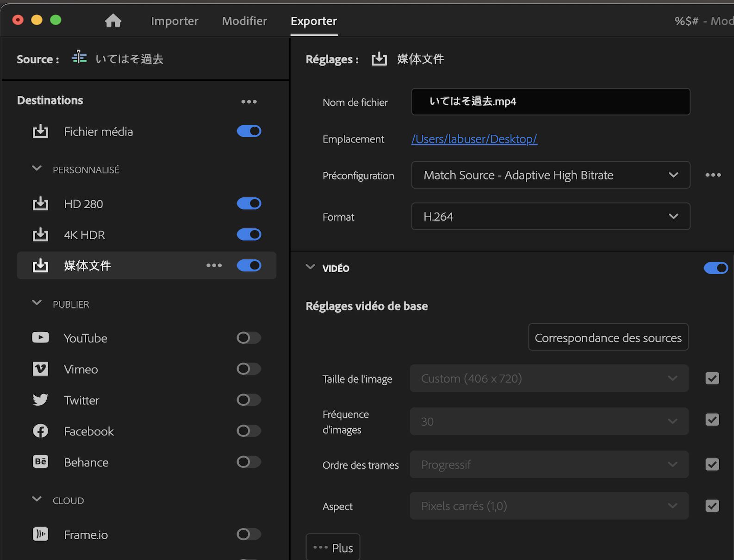The height and width of the screenshot is (560, 734).
Task: Open the Préconfiguration preset dropdown
Action: click(x=551, y=175)
